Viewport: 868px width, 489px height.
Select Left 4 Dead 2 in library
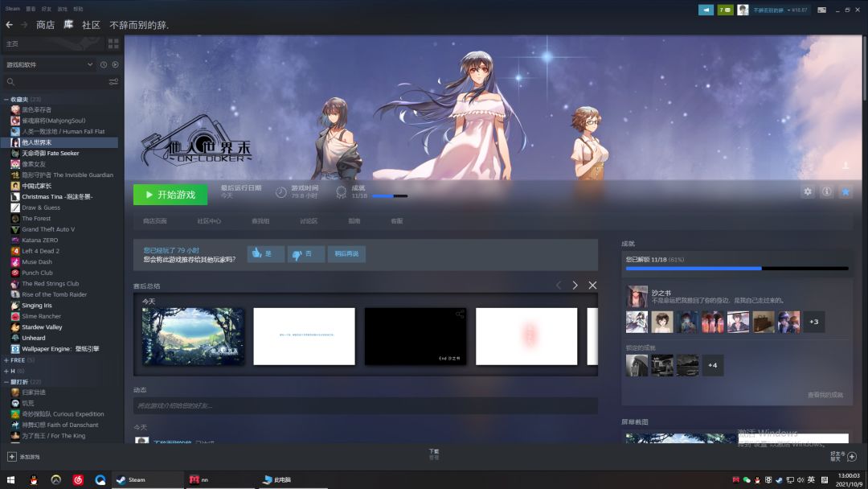[x=40, y=251]
